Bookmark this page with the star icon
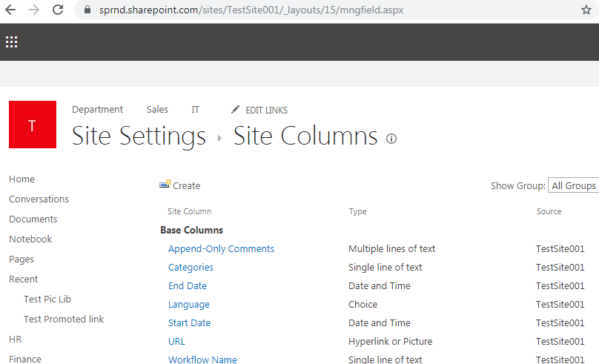This screenshot has height=364, width=599. click(586, 10)
